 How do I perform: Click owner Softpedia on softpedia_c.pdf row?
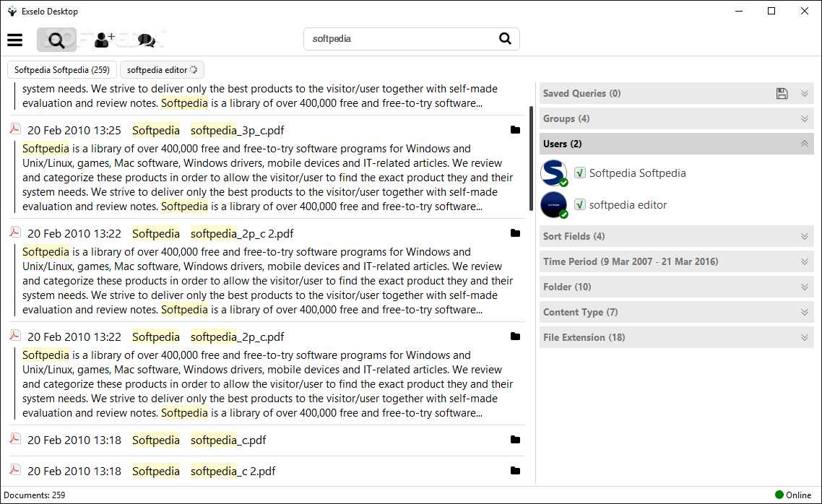(x=156, y=440)
